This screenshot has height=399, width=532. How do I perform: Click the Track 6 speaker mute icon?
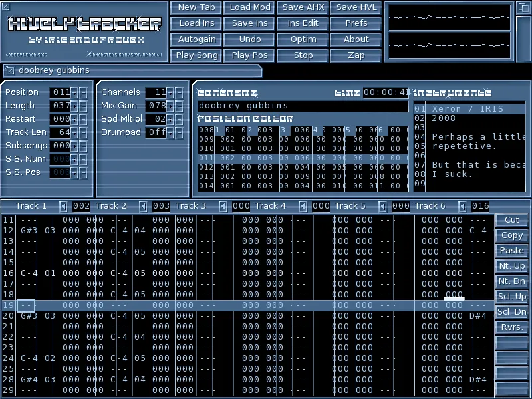[463, 207]
